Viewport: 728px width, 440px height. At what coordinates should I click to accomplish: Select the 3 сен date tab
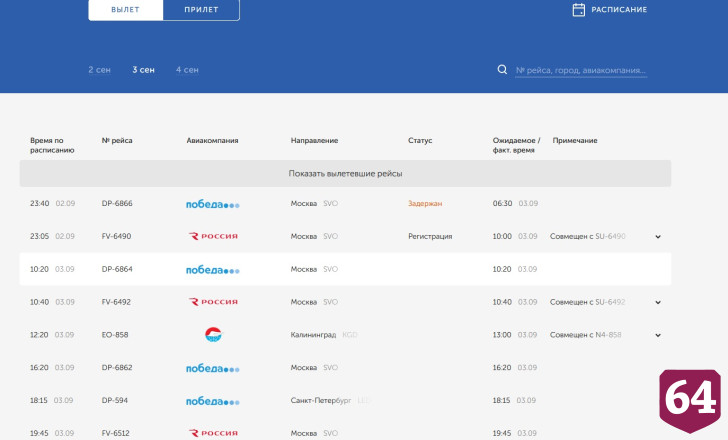point(143,70)
